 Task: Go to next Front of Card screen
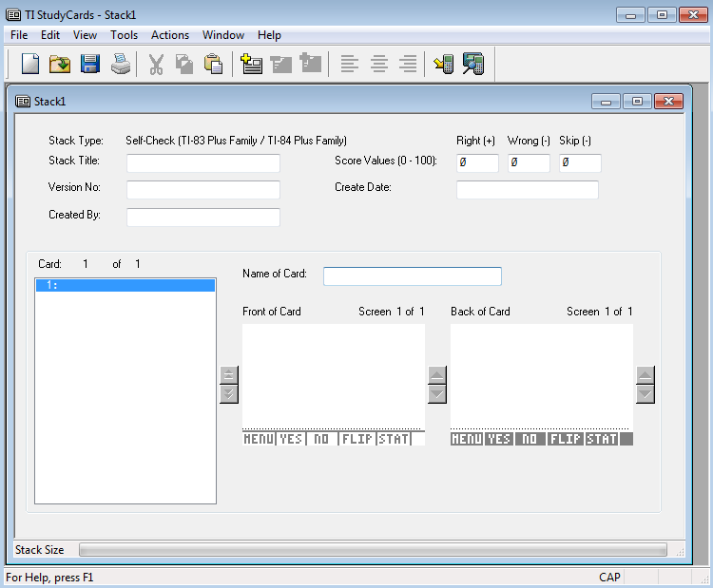coord(437,394)
